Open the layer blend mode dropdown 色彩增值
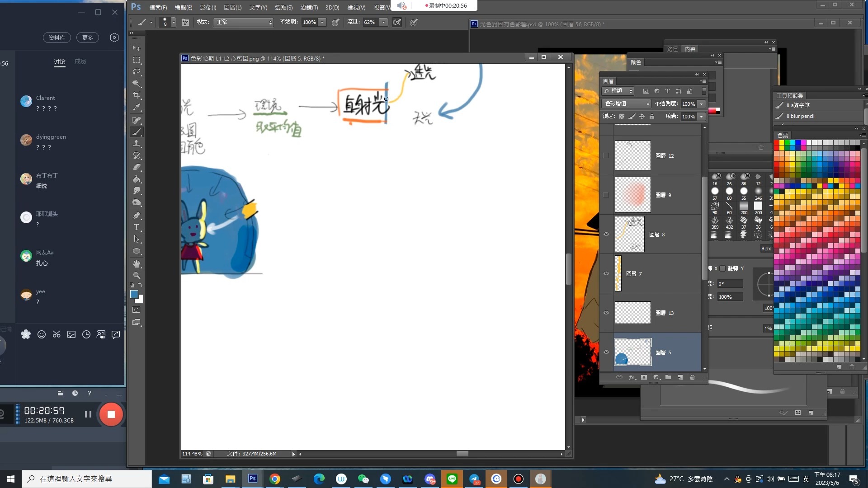The height and width of the screenshot is (488, 868). pyautogui.click(x=626, y=103)
